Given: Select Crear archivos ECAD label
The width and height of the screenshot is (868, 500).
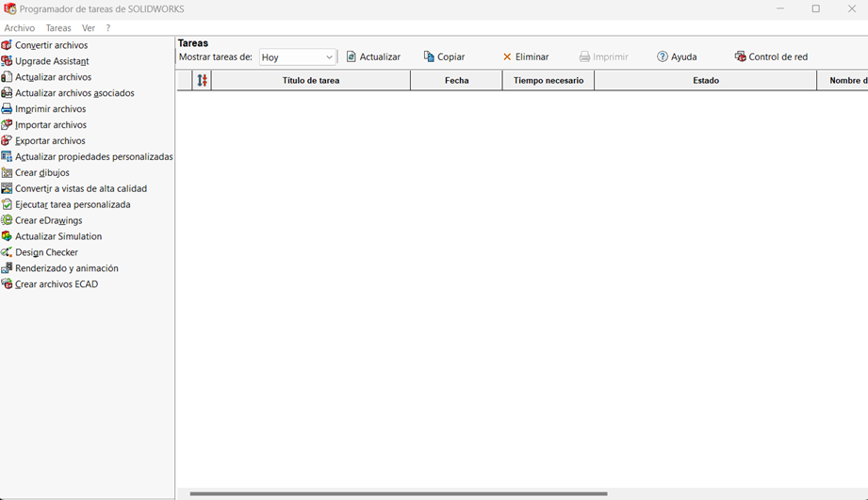Looking at the screenshot, I should point(57,284).
